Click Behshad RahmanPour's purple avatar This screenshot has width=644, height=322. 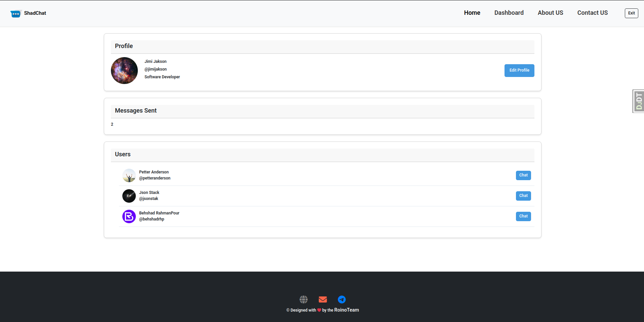[x=129, y=216]
